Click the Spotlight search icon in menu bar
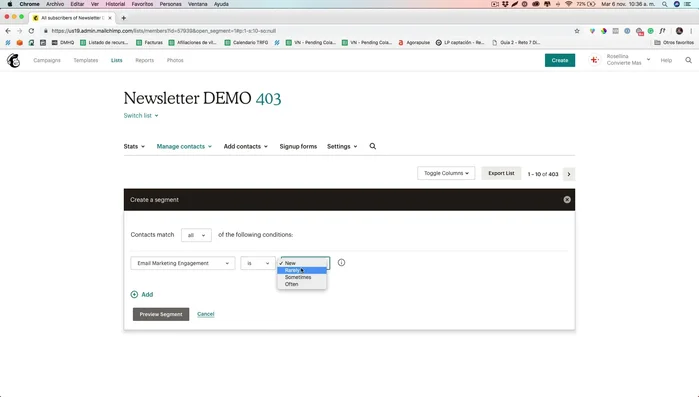The width and height of the screenshot is (699, 397). [664, 4]
